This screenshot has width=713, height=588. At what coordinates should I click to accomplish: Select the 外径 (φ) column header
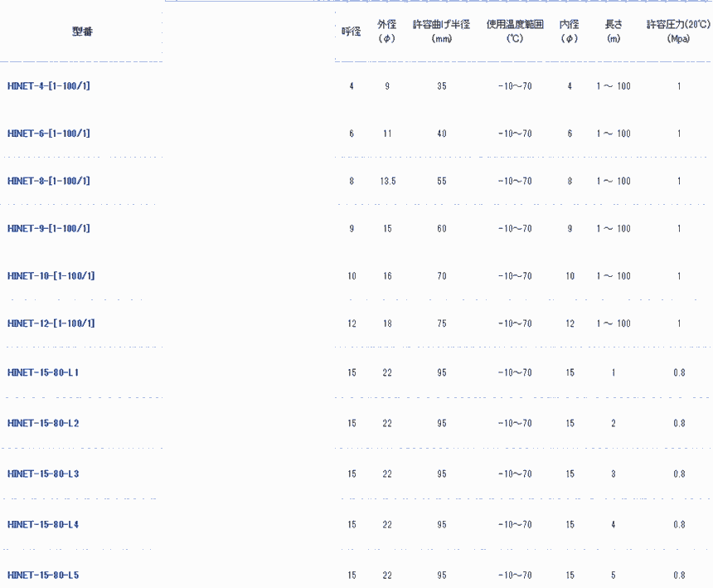click(x=387, y=32)
